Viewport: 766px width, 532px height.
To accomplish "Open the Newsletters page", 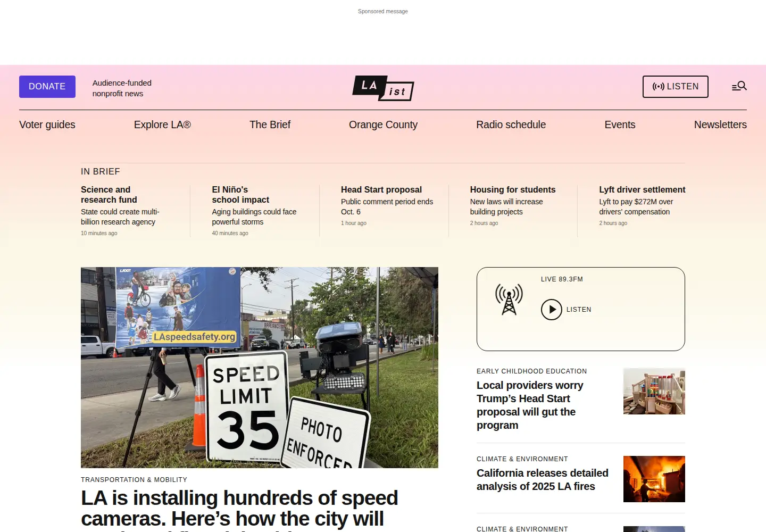I will point(720,124).
